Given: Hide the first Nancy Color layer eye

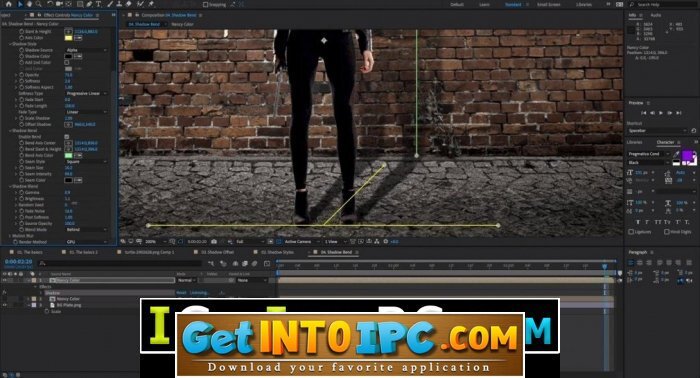Looking at the screenshot, I should click(x=5, y=280).
